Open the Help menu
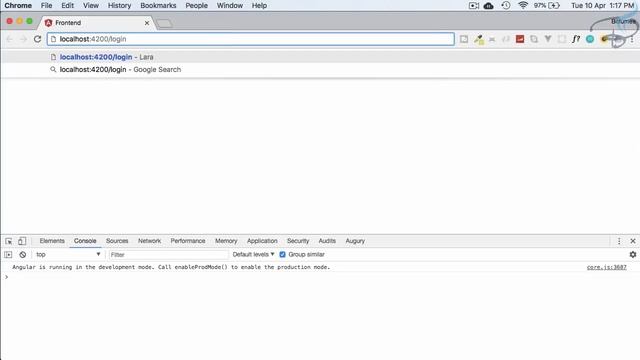This screenshot has height=360, width=640. (x=259, y=5)
